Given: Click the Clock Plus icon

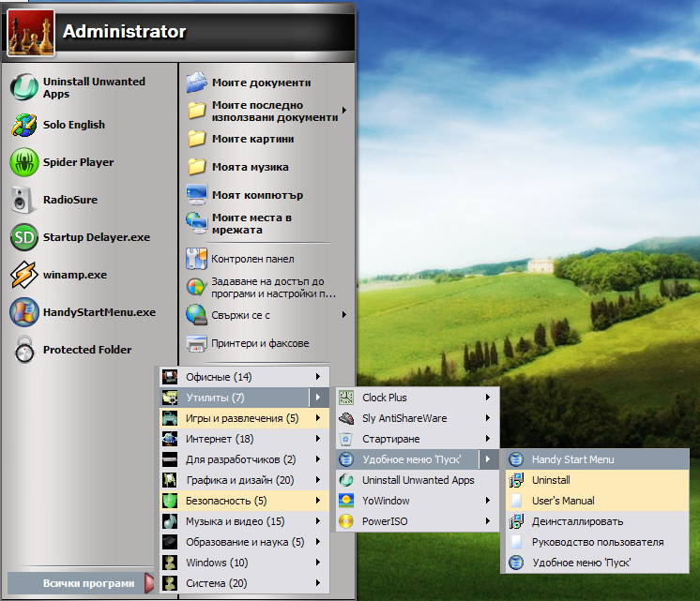Looking at the screenshot, I should pyautogui.click(x=346, y=398).
